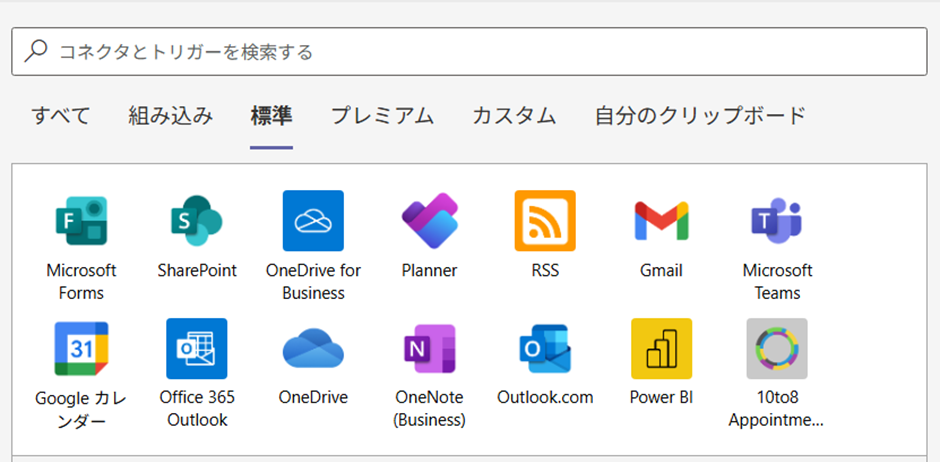The image size is (940, 462).
Task: Open the Microsoft Teams connector icon
Action: (x=777, y=221)
